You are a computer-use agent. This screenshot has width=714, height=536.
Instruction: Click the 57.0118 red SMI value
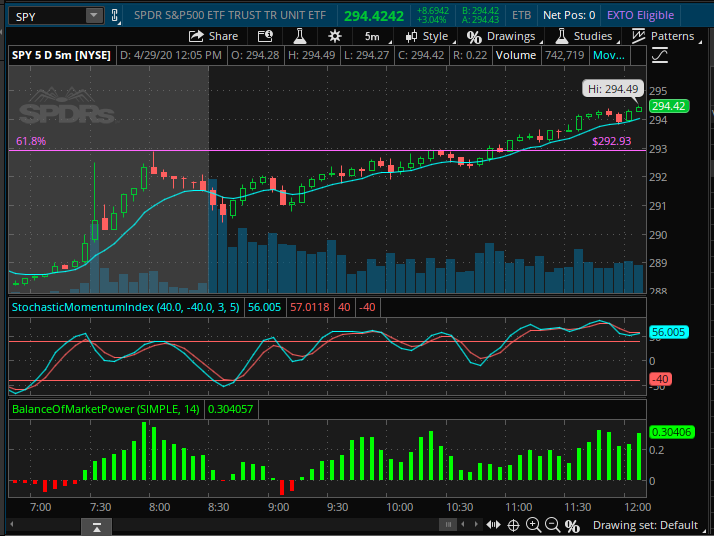[310, 307]
